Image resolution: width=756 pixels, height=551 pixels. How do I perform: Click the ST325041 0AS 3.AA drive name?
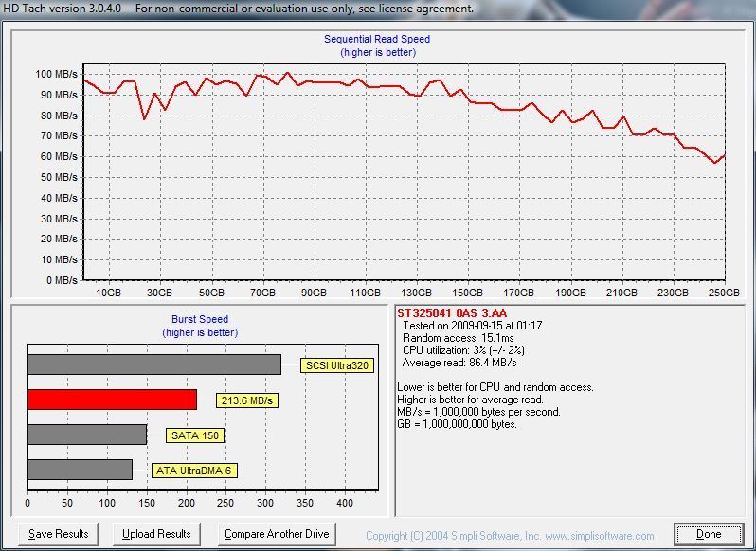pyautogui.click(x=452, y=313)
